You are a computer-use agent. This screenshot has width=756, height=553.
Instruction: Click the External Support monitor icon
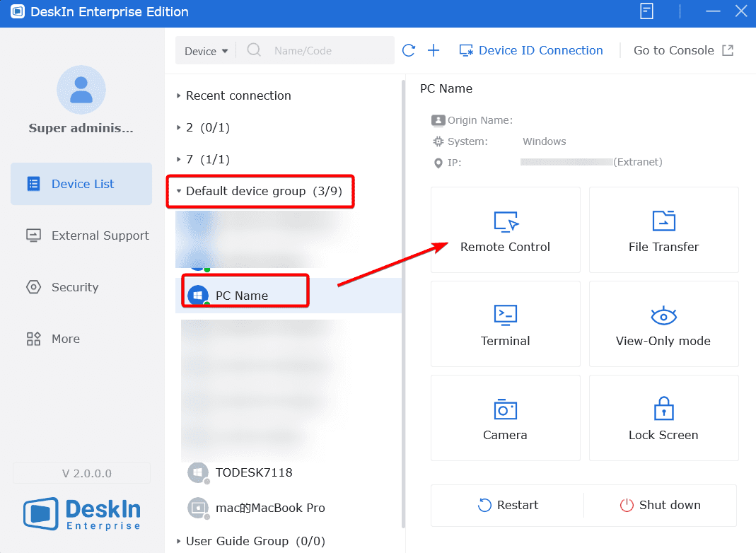[x=33, y=235]
